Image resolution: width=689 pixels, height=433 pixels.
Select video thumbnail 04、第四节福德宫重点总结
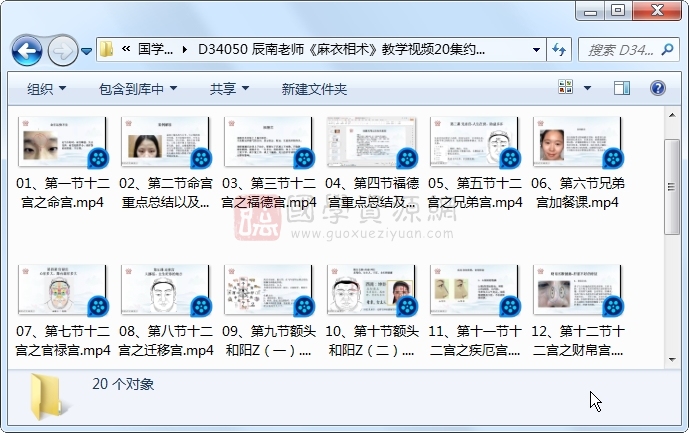(x=372, y=142)
